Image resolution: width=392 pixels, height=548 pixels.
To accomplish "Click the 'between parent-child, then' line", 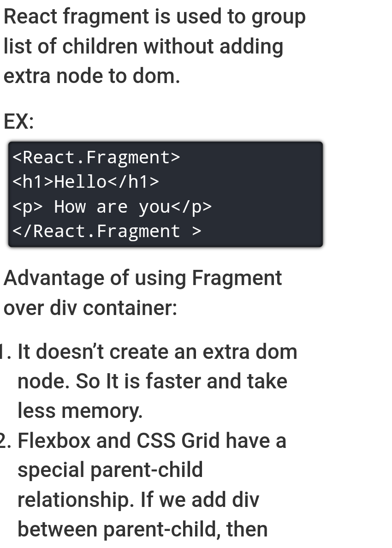I will coord(143,530).
